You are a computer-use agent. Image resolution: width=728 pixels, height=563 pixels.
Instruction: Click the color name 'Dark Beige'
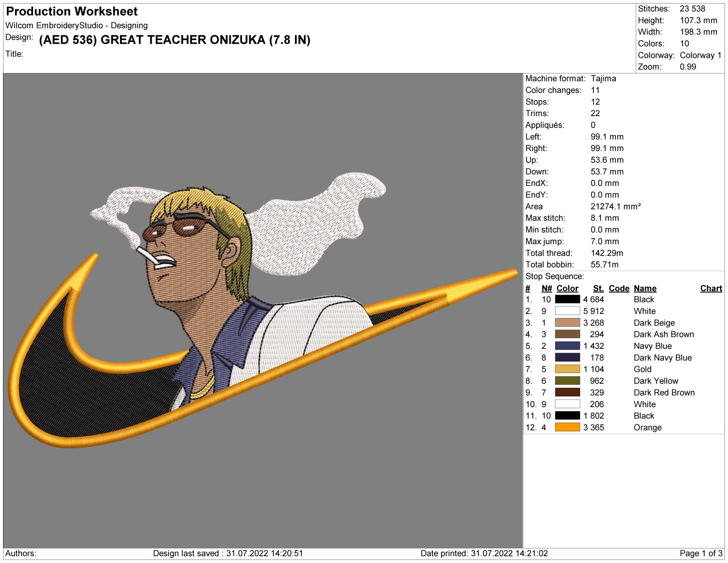(x=654, y=323)
